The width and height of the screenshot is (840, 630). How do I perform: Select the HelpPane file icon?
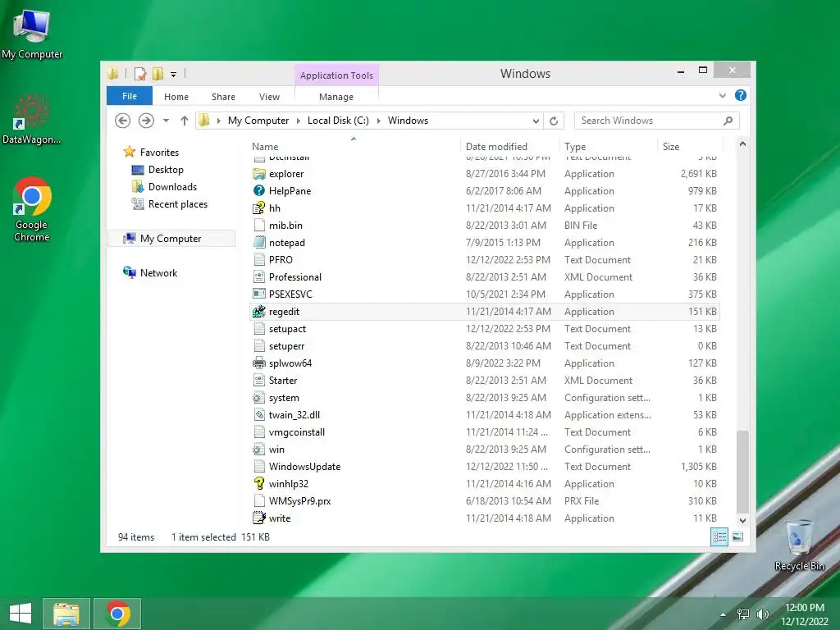click(259, 190)
